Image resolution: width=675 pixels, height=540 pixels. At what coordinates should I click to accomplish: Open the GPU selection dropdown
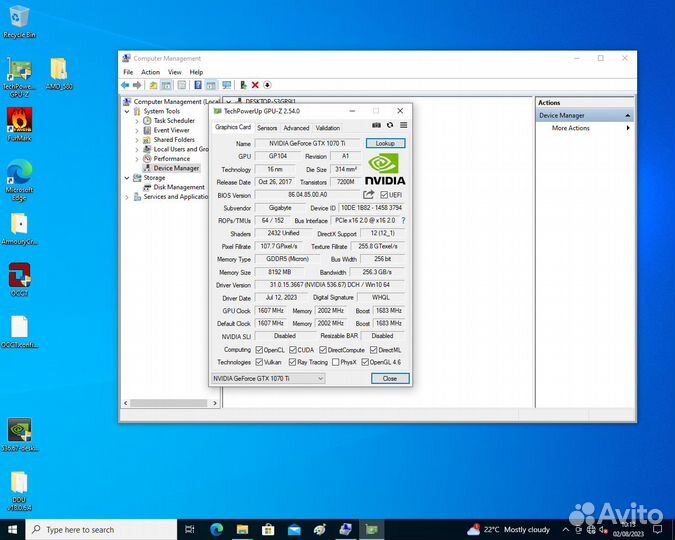pyautogui.click(x=267, y=378)
